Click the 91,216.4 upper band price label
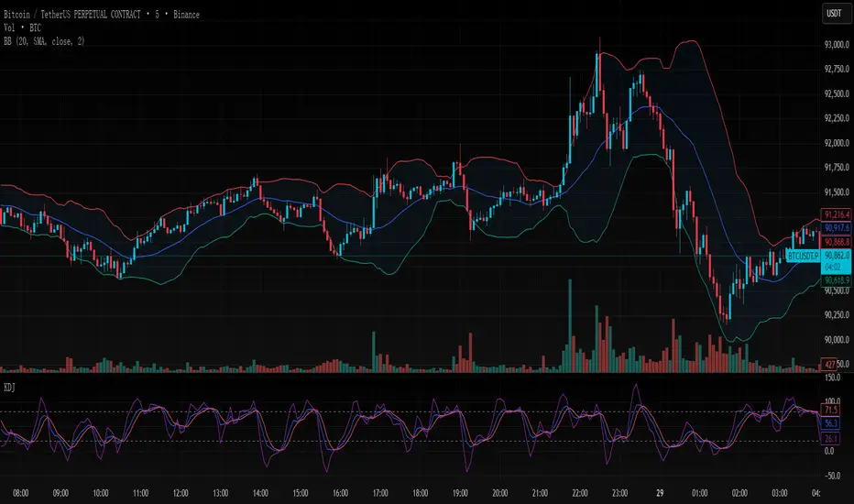Viewport: 854px width, 504px height. (838, 214)
